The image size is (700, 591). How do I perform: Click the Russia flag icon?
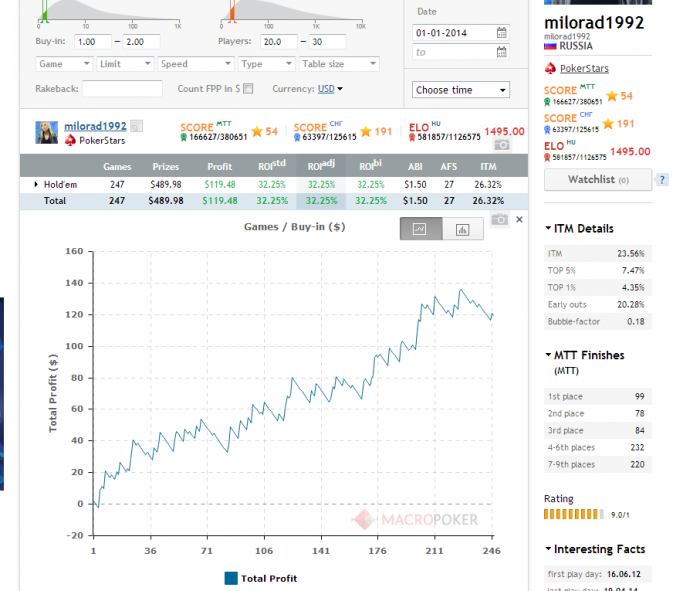click(550, 46)
